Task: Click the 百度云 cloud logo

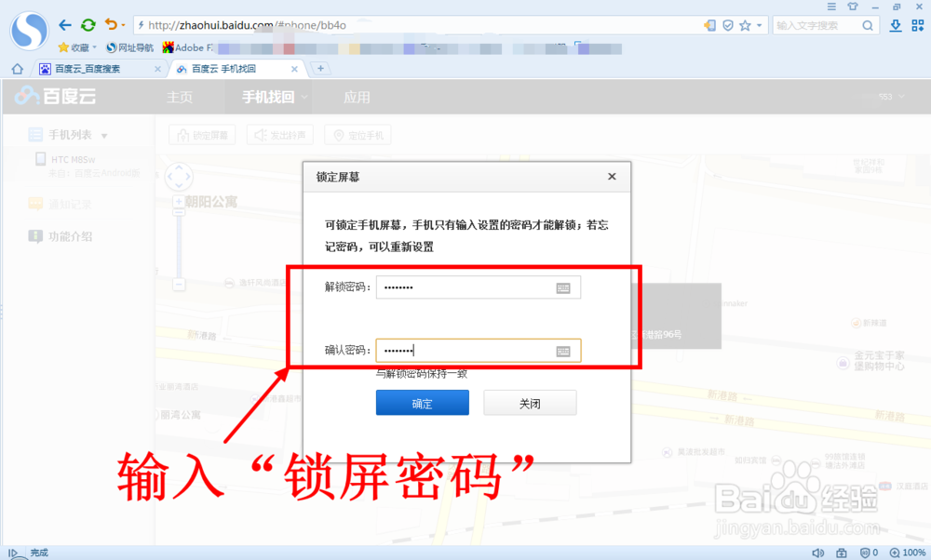Action: [x=56, y=95]
